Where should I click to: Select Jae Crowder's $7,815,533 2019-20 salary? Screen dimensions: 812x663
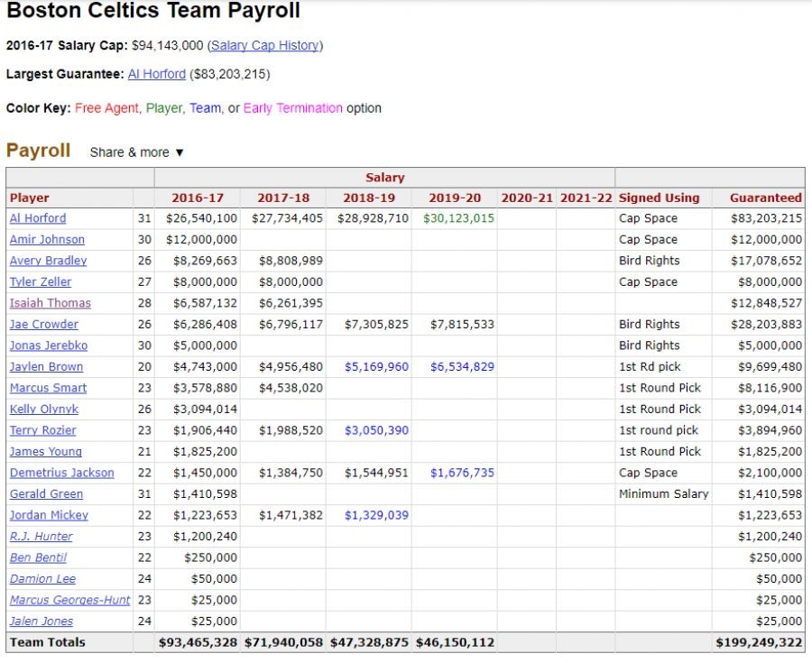pos(462,325)
